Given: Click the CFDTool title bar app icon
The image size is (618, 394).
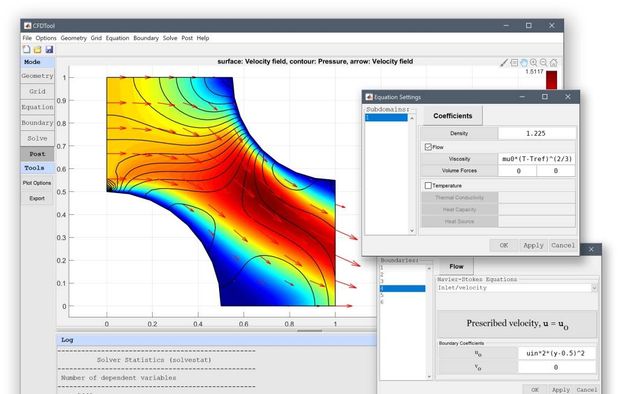Looking at the screenshot, I should [x=27, y=26].
